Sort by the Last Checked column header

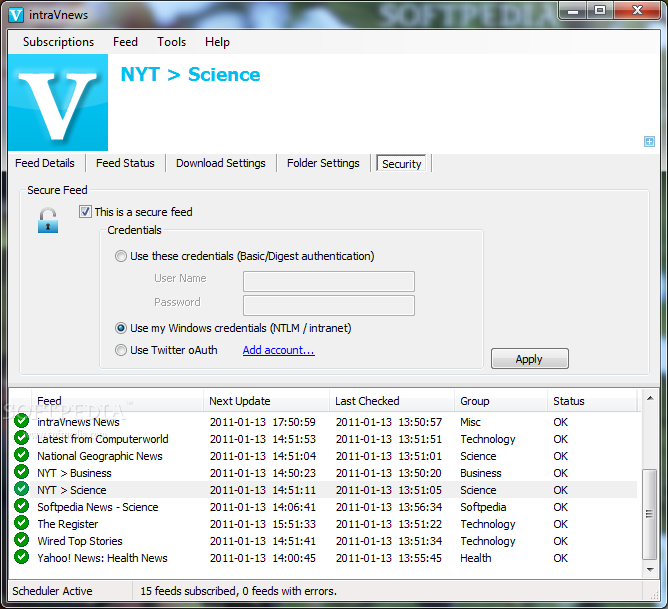click(x=392, y=401)
